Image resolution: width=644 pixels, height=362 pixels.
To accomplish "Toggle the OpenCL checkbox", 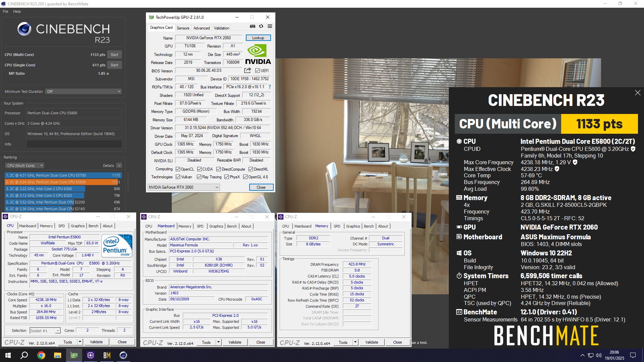I will pyautogui.click(x=178, y=169).
